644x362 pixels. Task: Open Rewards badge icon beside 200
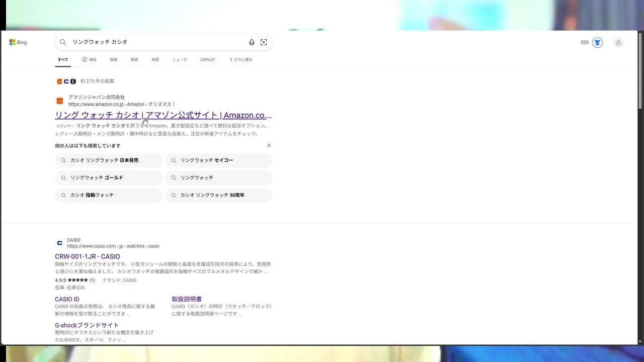pyautogui.click(x=597, y=42)
